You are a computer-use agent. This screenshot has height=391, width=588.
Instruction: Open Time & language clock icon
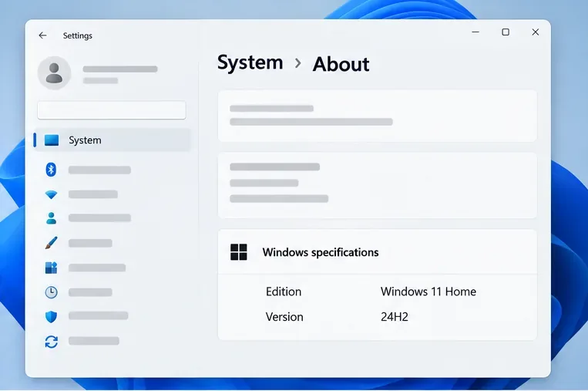51,292
